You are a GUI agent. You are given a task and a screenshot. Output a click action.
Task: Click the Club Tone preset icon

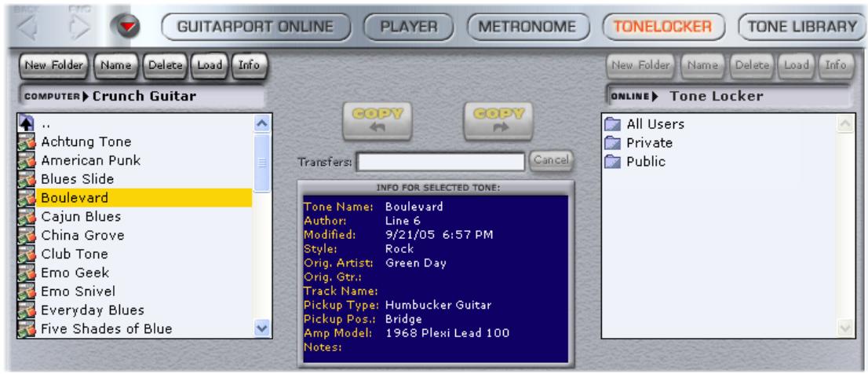pyautogui.click(x=26, y=255)
